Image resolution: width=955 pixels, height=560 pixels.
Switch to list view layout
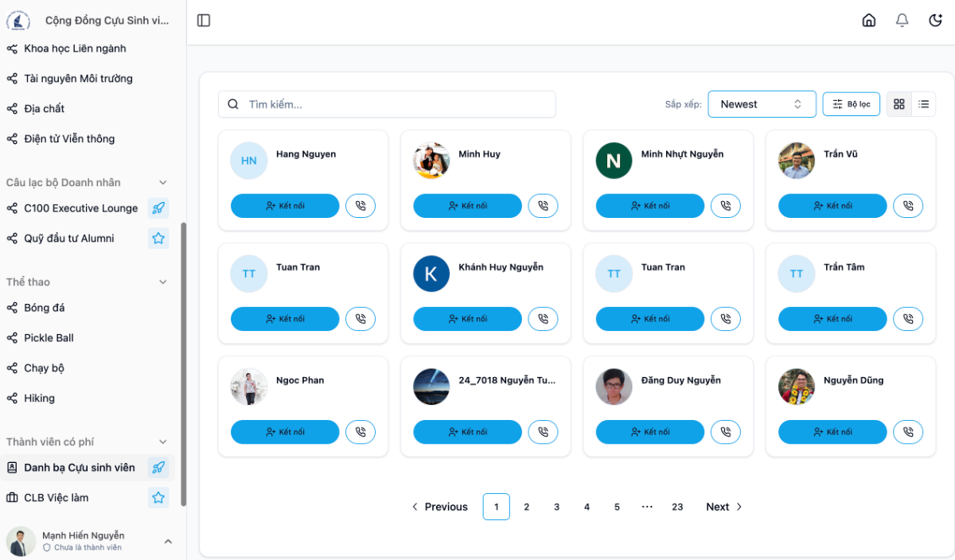tap(924, 104)
